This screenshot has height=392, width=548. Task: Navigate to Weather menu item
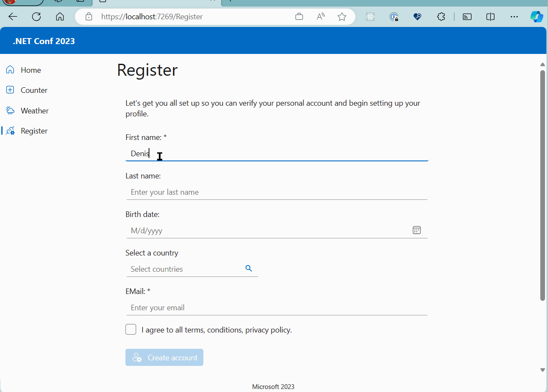(35, 110)
